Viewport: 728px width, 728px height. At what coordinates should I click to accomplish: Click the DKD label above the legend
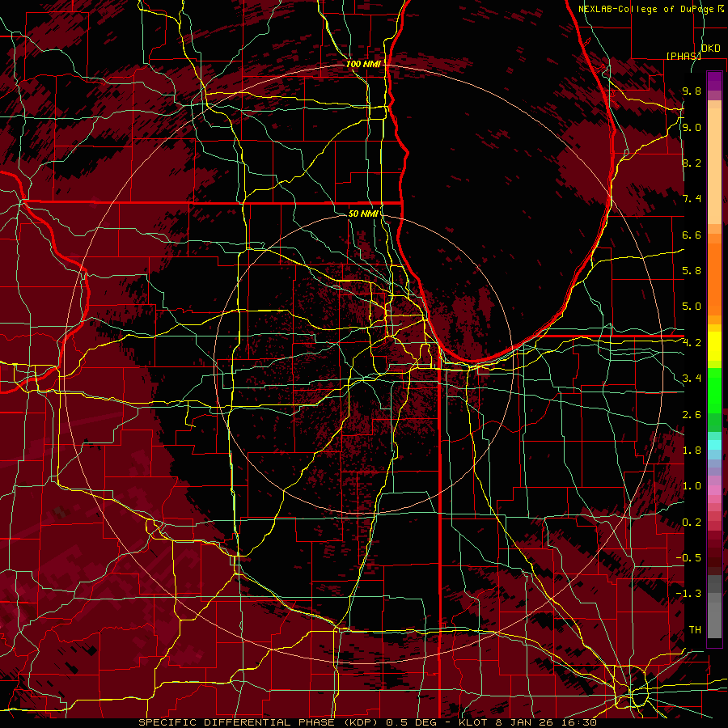coord(711,49)
